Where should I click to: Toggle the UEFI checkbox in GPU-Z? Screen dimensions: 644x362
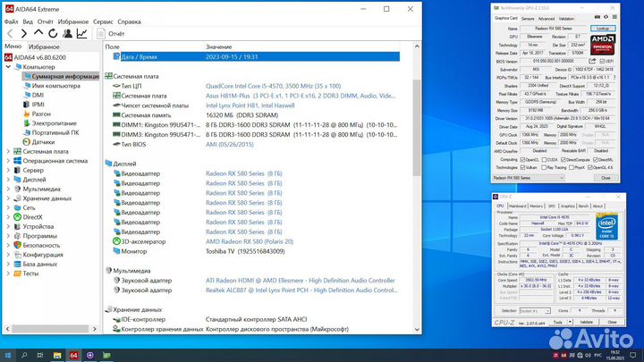coord(603,61)
